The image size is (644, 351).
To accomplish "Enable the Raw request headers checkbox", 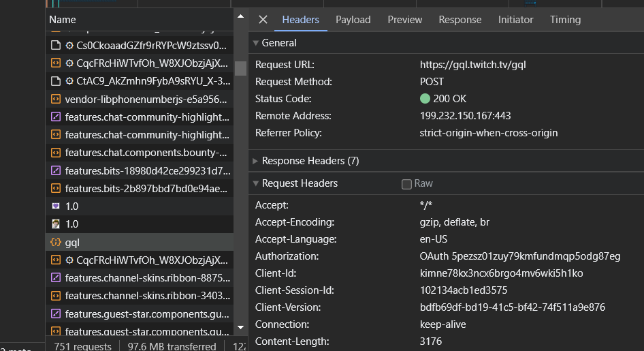I will 406,183.
